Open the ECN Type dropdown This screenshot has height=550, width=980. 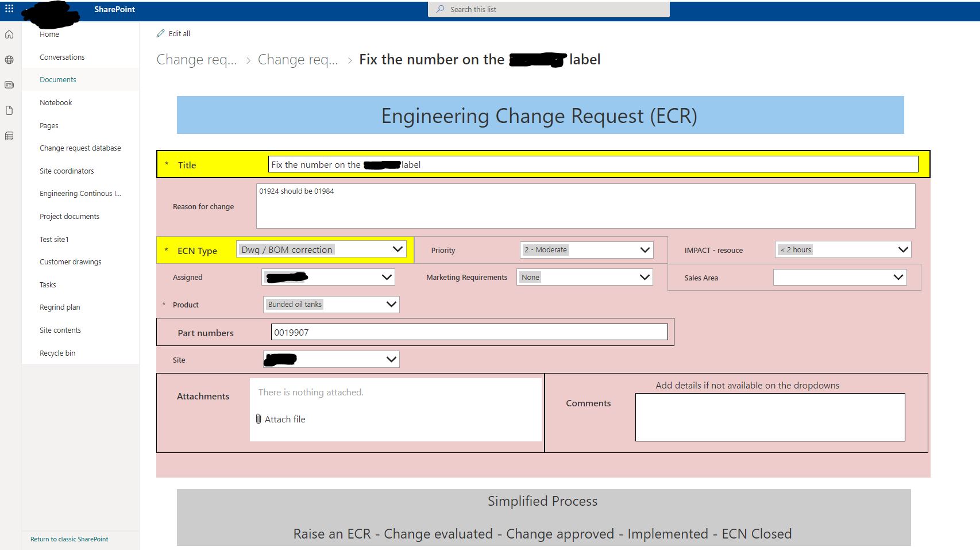pos(321,249)
